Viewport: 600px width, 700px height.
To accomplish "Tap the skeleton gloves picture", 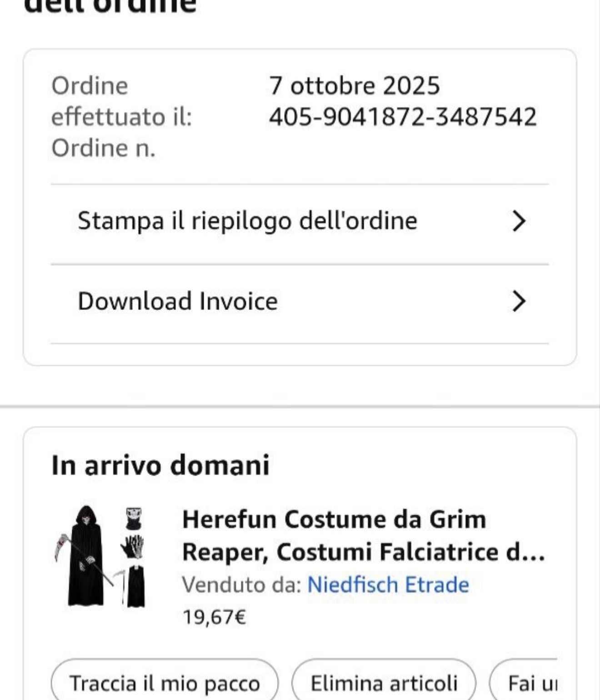I will [133, 546].
